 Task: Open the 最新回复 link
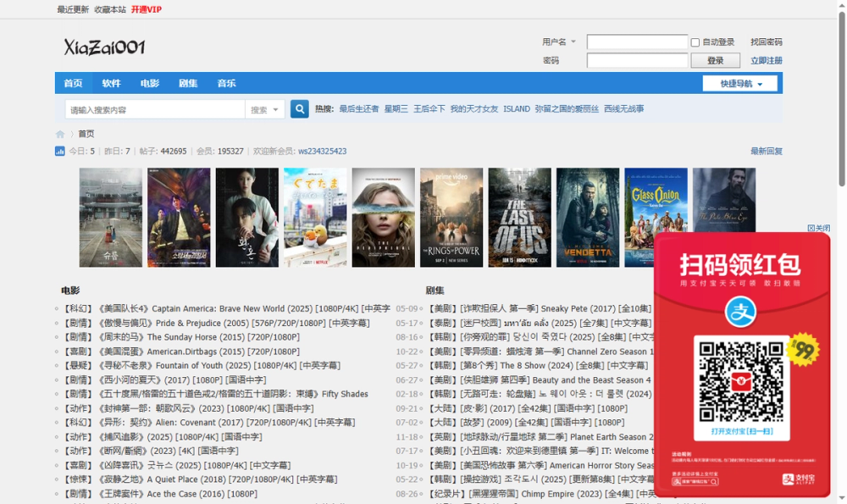coord(766,152)
